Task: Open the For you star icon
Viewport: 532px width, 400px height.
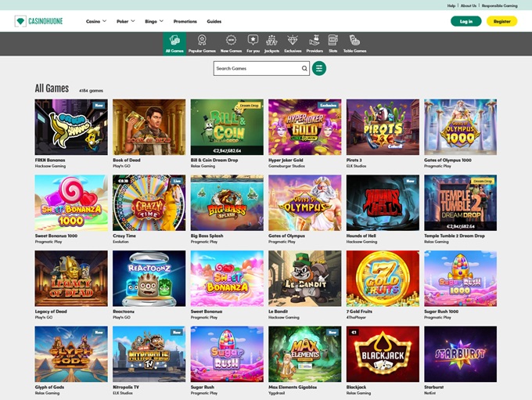Action: 253,42
